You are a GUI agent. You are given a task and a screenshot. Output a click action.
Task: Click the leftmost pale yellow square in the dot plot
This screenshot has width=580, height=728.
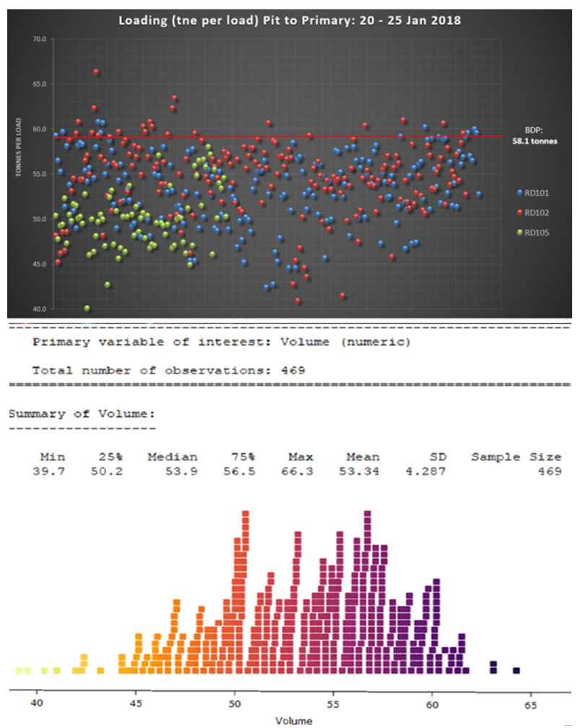click(x=19, y=670)
